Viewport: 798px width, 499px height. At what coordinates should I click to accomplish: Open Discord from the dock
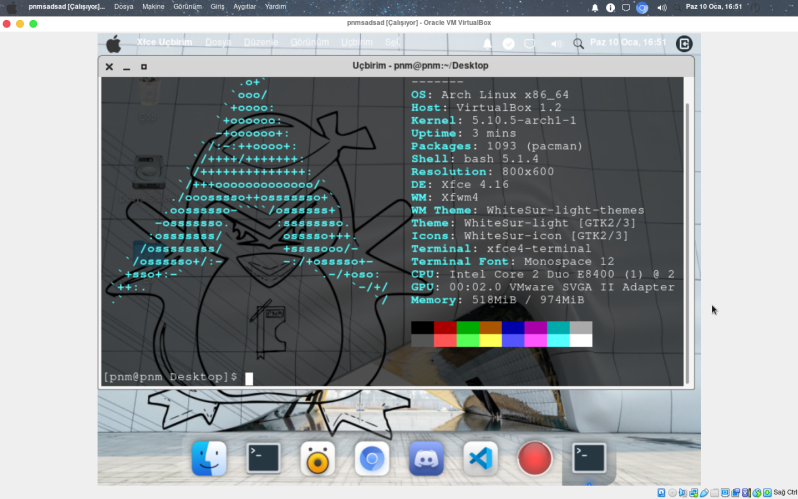tap(426, 458)
